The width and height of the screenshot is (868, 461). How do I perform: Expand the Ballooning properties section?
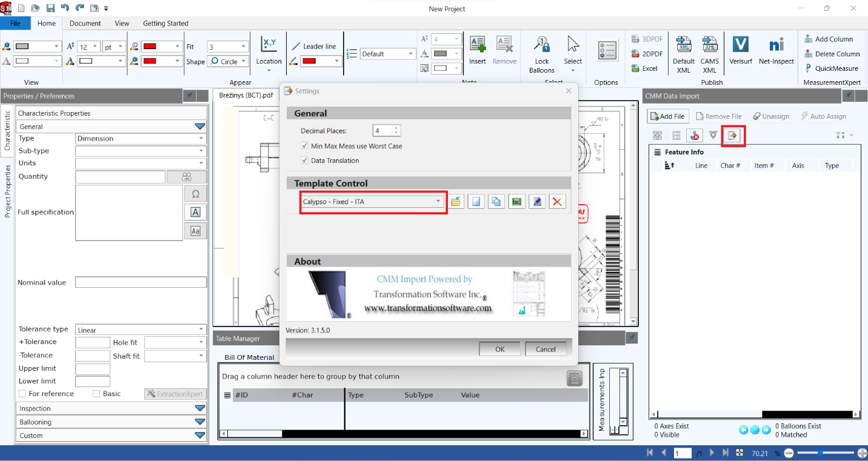(200, 422)
